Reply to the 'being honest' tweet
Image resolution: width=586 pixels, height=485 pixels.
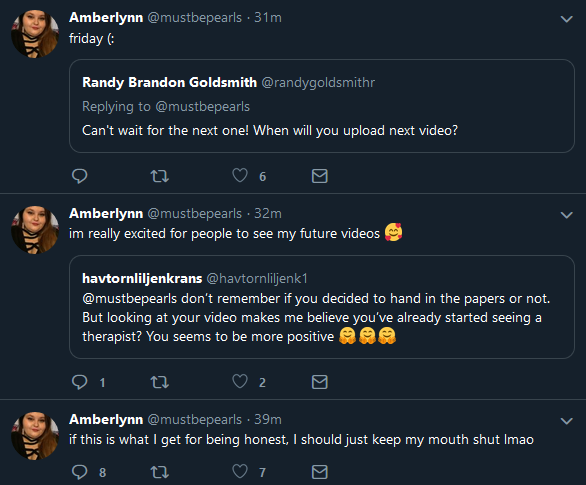(79, 472)
